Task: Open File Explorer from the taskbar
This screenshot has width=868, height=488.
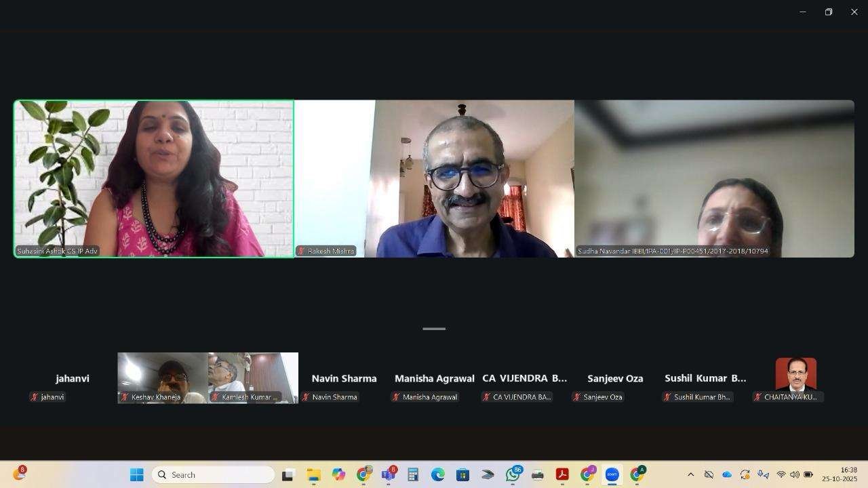Action: (313, 475)
